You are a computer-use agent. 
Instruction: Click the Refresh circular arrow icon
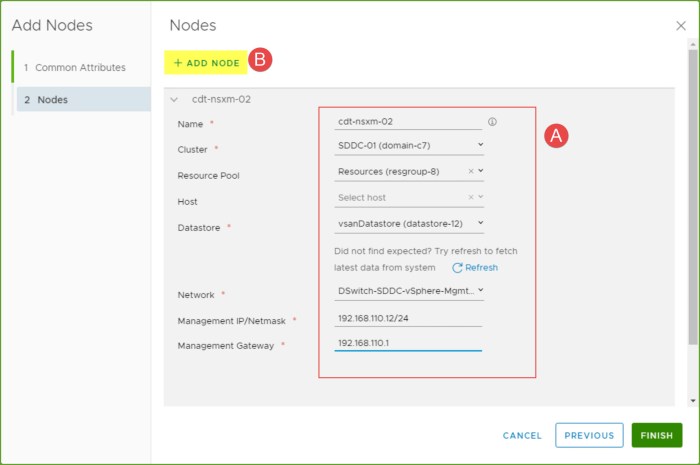(458, 268)
